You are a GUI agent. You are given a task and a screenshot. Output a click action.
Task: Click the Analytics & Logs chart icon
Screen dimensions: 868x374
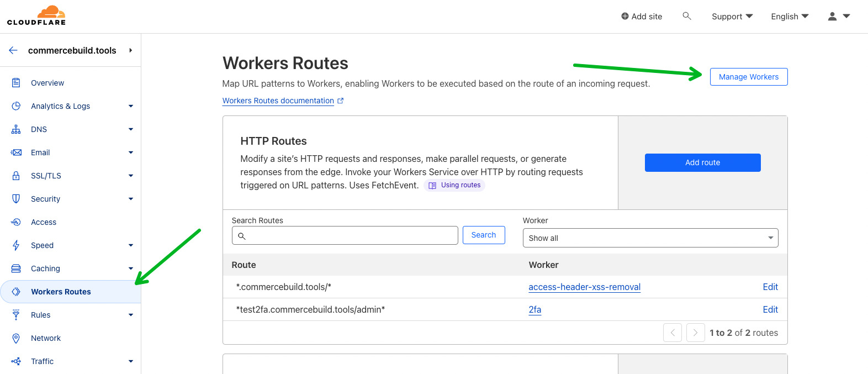[16, 106]
